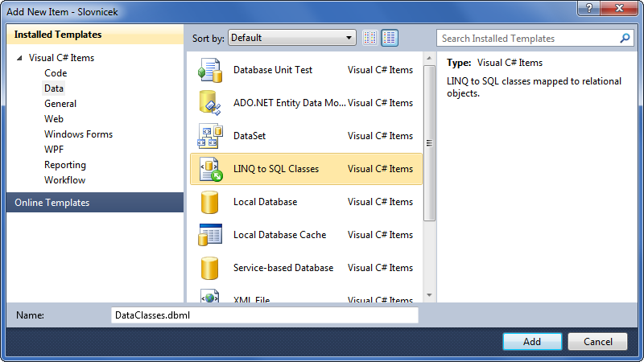The image size is (644, 362).
Task: Select the Reporting category
Action: click(x=65, y=165)
